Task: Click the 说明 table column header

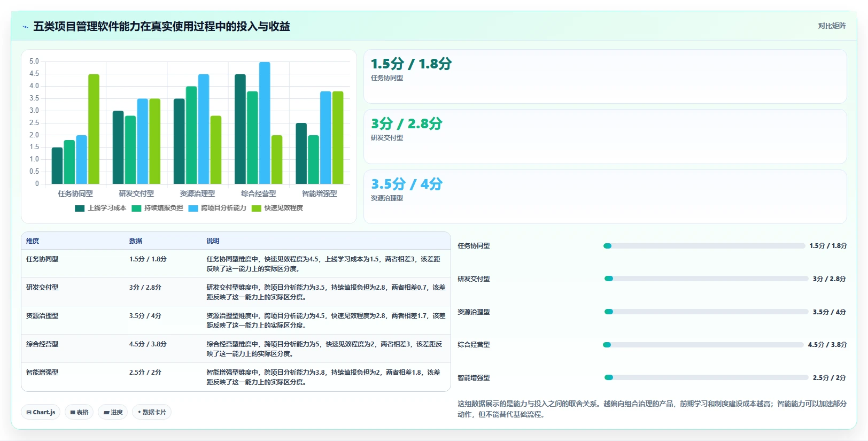Action: pyautogui.click(x=213, y=241)
